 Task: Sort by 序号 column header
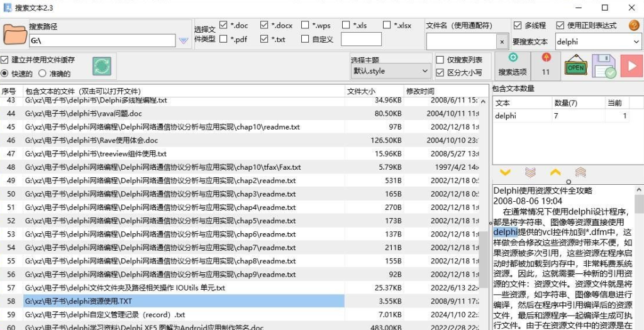click(x=11, y=91)
